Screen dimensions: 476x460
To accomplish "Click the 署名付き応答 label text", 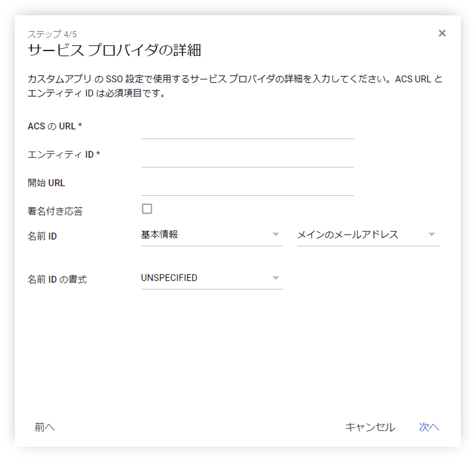I will tap(55, 212).
